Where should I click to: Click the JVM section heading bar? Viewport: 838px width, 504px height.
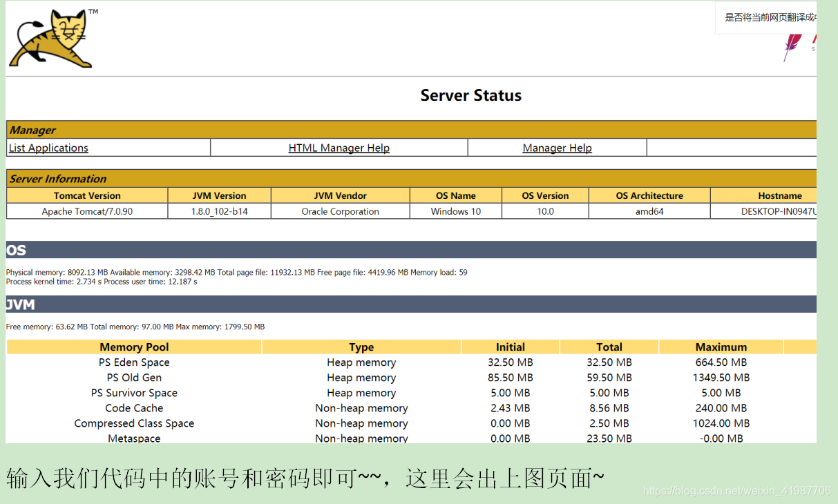(411, 304)
